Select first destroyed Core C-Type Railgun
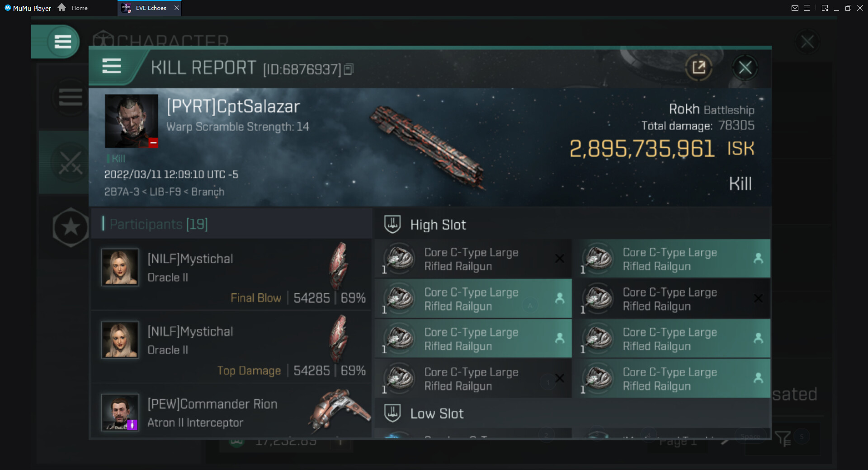The height and width of the screenshot is (470, 868). point(473,259)
